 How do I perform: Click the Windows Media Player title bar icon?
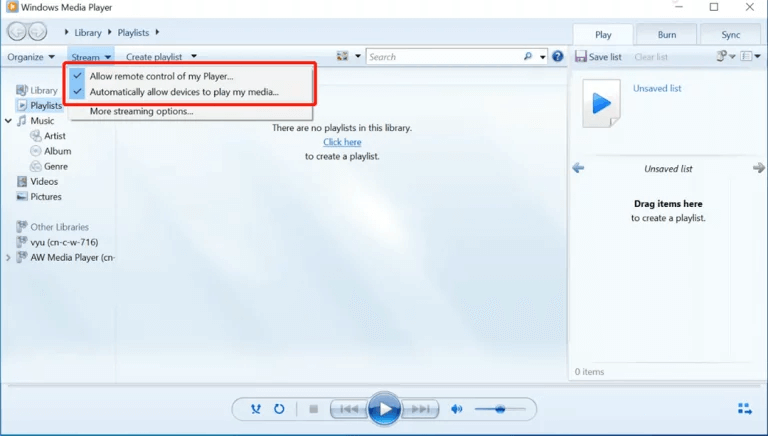[x=12, y=7]
